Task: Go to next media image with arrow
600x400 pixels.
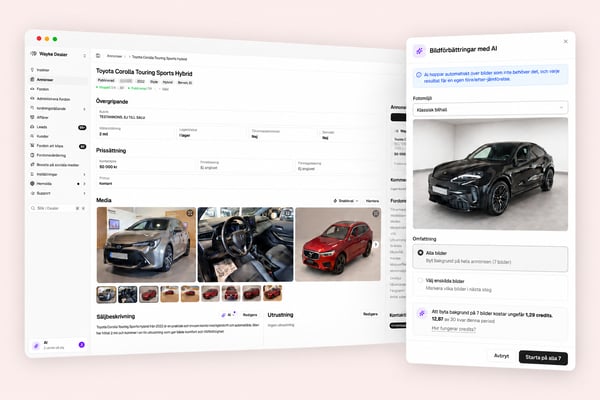Action: coord(376,245)
